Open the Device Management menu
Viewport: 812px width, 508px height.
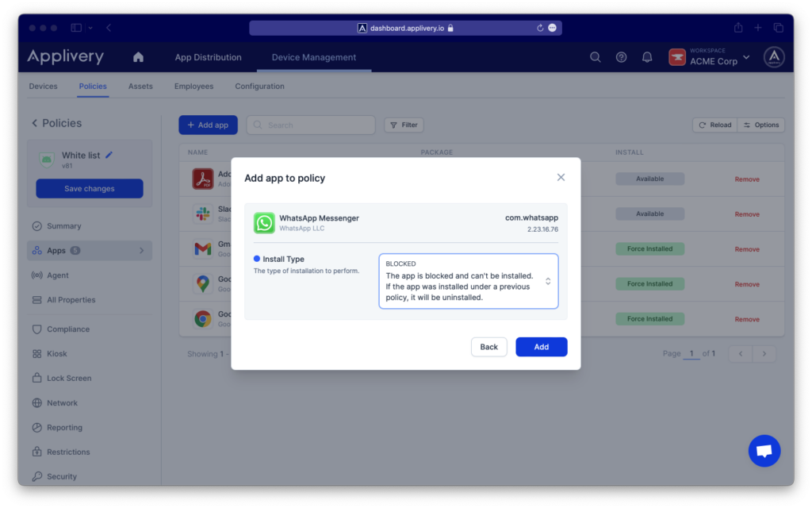point(314,57)
